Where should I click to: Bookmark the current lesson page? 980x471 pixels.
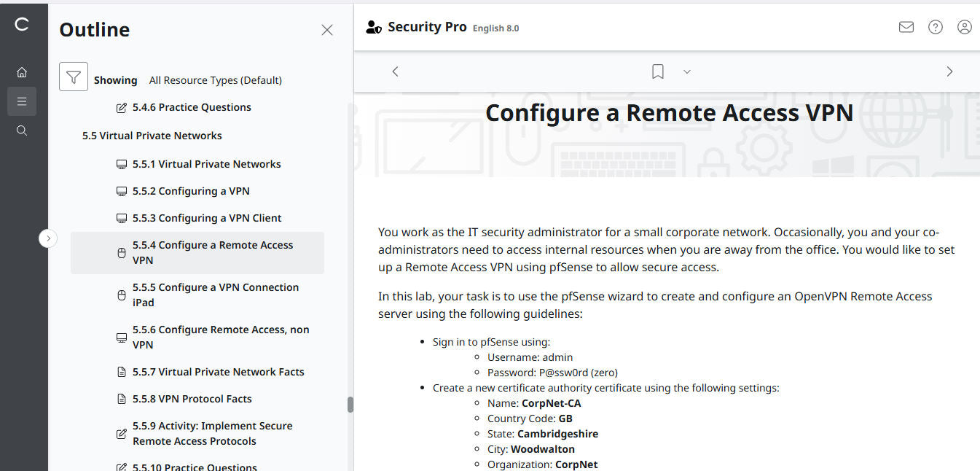click(x=657, y=71)
